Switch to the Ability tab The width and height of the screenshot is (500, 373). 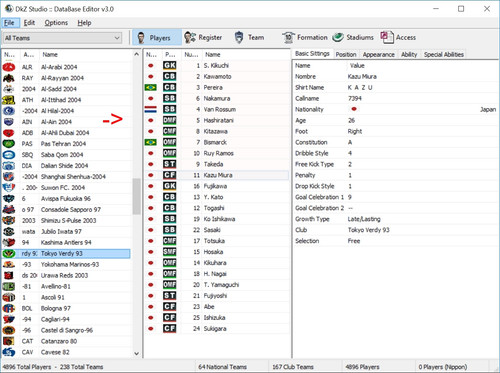(409, 54)
